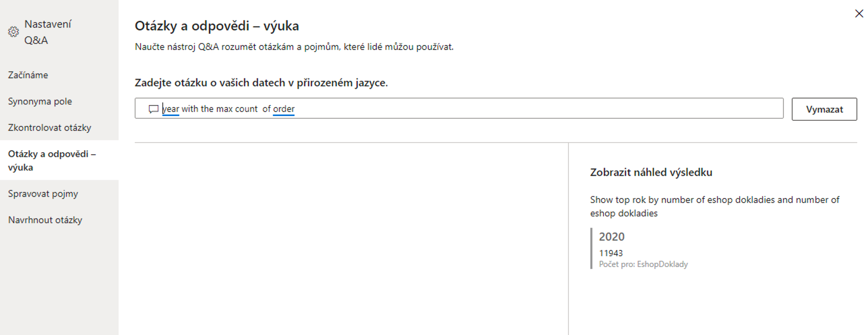Click the underlined word 'year' in the question

pyautogui.click(x=170, y=109)
